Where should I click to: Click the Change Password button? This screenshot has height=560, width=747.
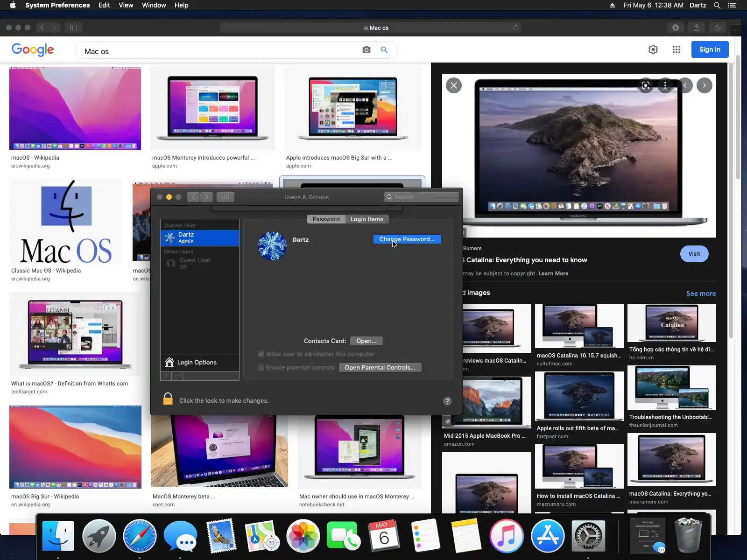point(407,239)
